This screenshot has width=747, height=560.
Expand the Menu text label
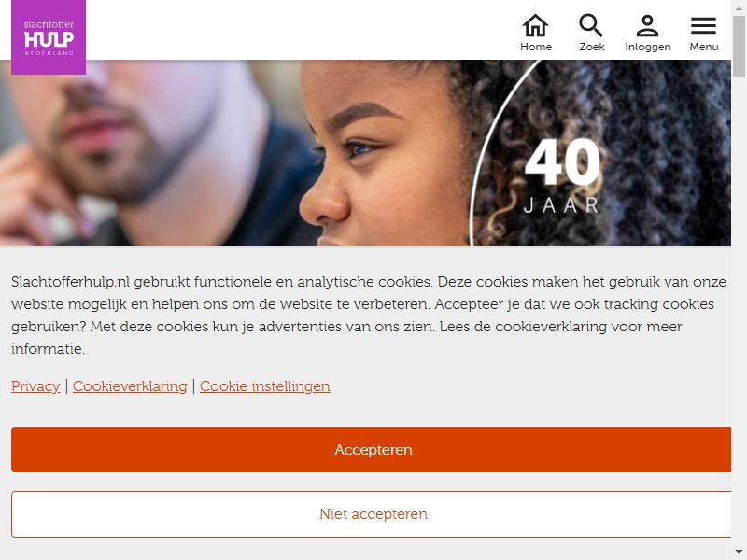click(x=704, y=47)
